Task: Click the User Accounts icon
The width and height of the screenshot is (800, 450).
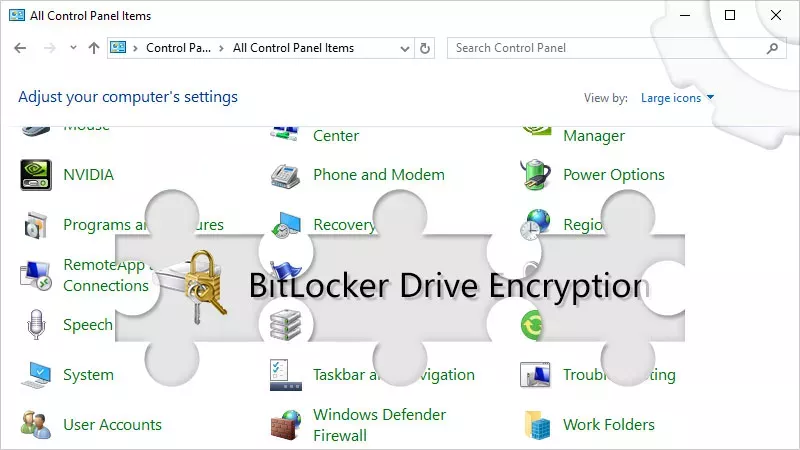Action: (x=36, y=424)
